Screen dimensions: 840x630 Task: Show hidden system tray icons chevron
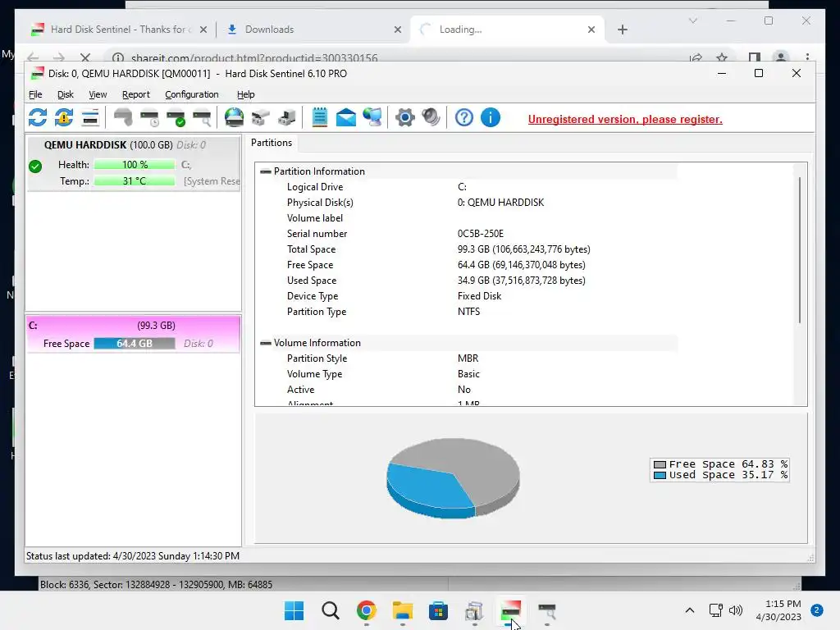coord(690,610)
